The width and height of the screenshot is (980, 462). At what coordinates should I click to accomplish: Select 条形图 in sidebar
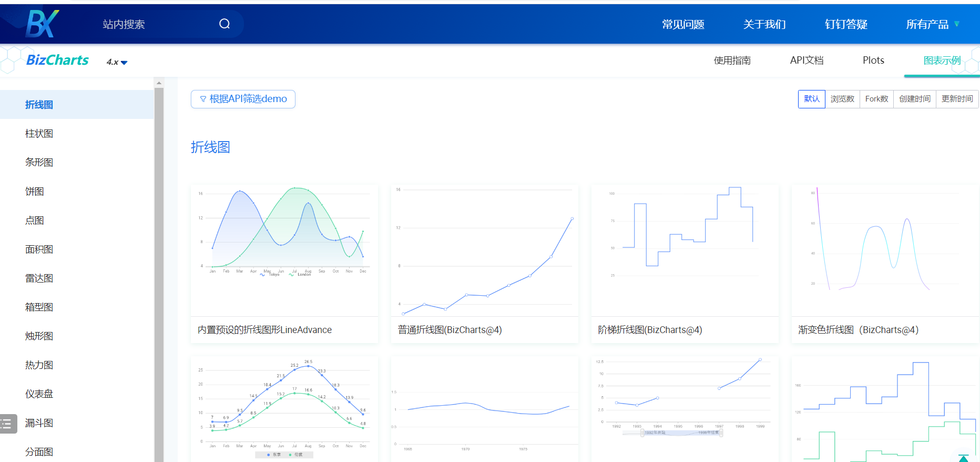pos(77,163)
